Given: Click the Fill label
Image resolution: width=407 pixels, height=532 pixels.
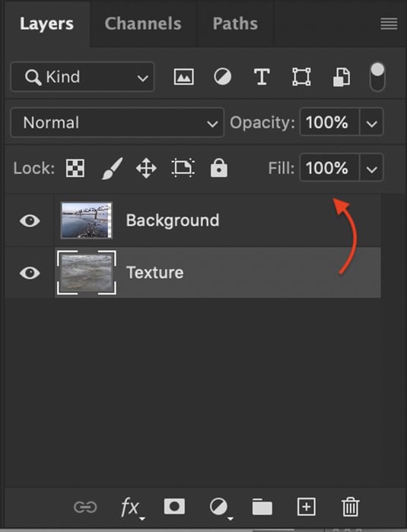Looking at the screenshot, I should [x=281, y=168].
